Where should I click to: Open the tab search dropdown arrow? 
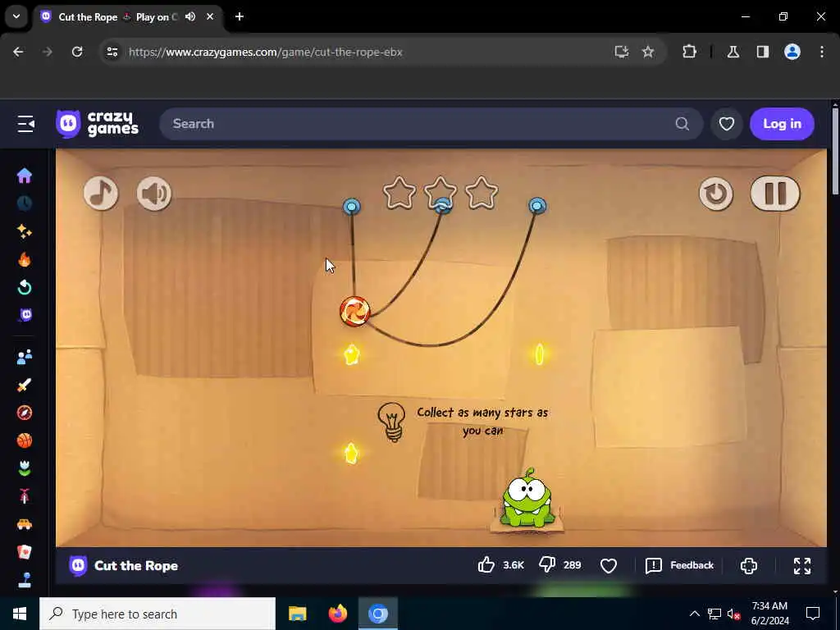pyautogui.click(x=16, y=16)
